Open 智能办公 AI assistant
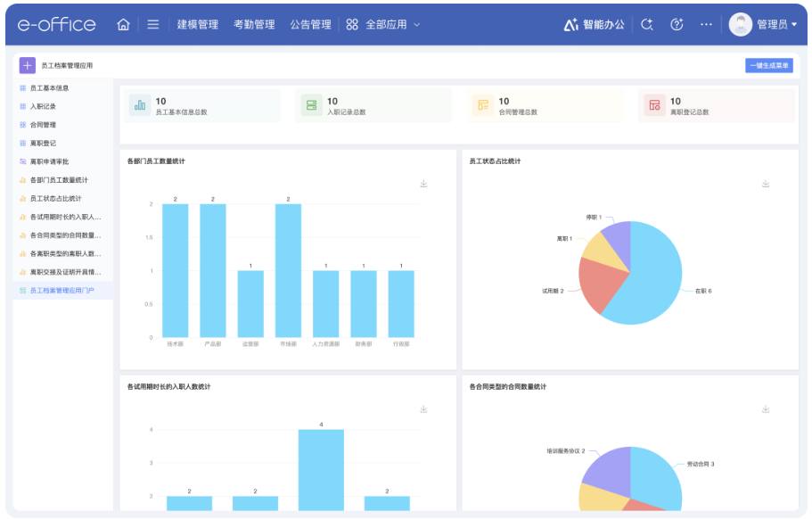Viewport: 812px width, 519px height. click(x=594, y=24)
